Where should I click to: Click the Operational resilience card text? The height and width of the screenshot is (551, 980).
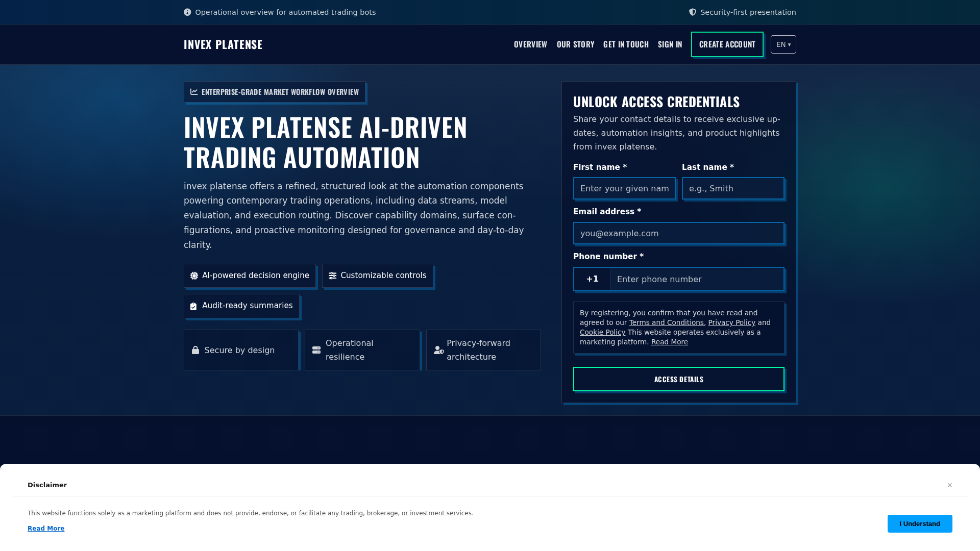(x=350, y=350)
